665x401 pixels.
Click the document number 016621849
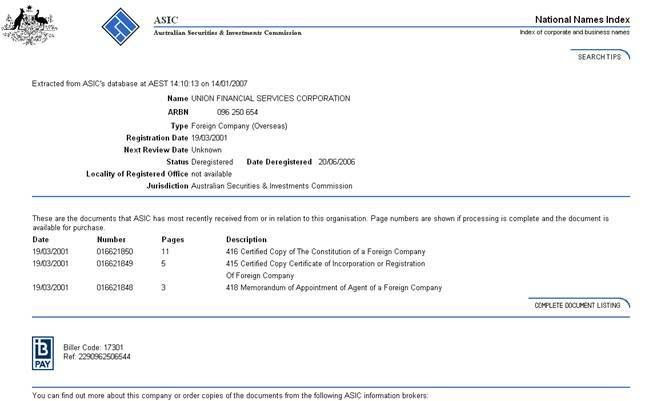(115, 263)
